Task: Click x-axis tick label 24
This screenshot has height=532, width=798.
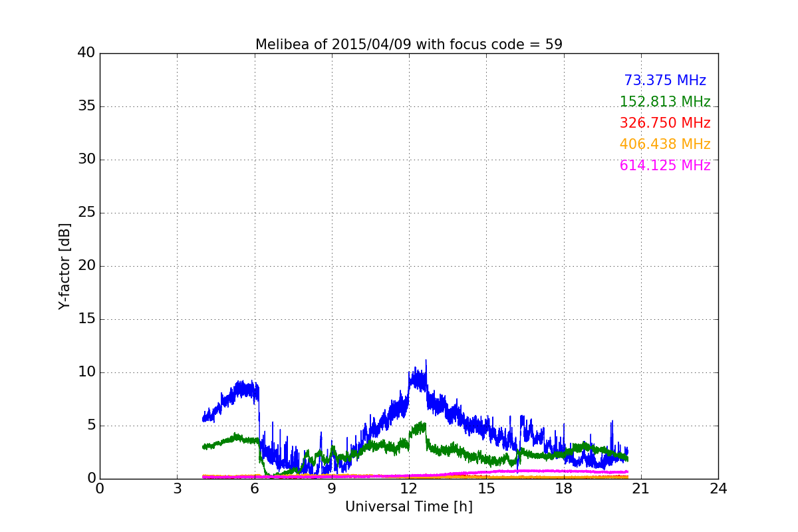Action: tap(718, 489)
